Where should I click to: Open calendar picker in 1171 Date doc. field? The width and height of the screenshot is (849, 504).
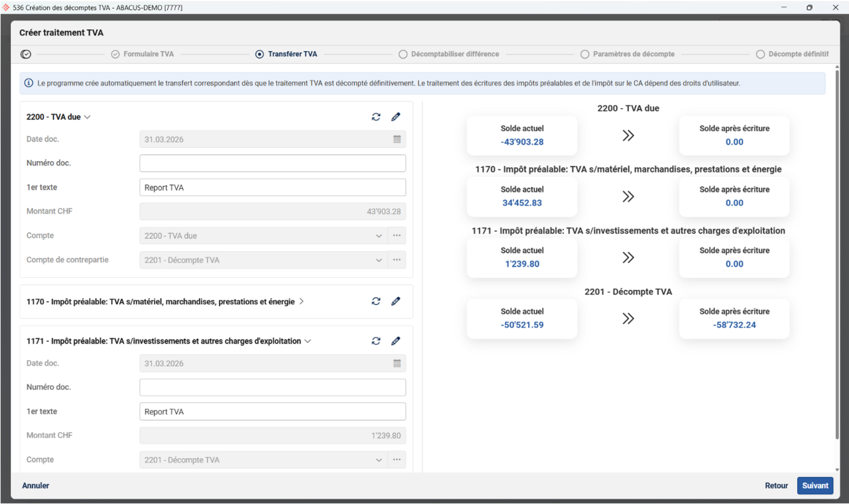point(397,363)
